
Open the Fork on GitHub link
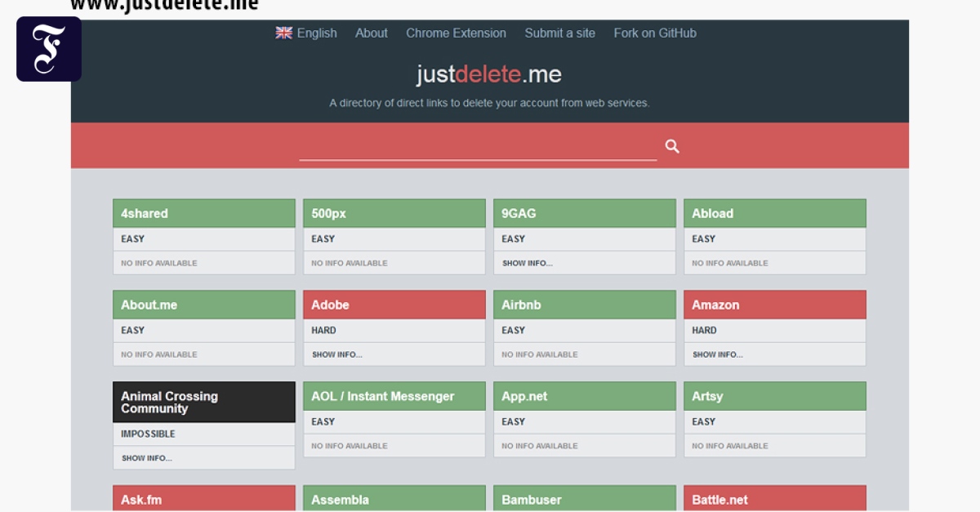(x=655, y=33)
